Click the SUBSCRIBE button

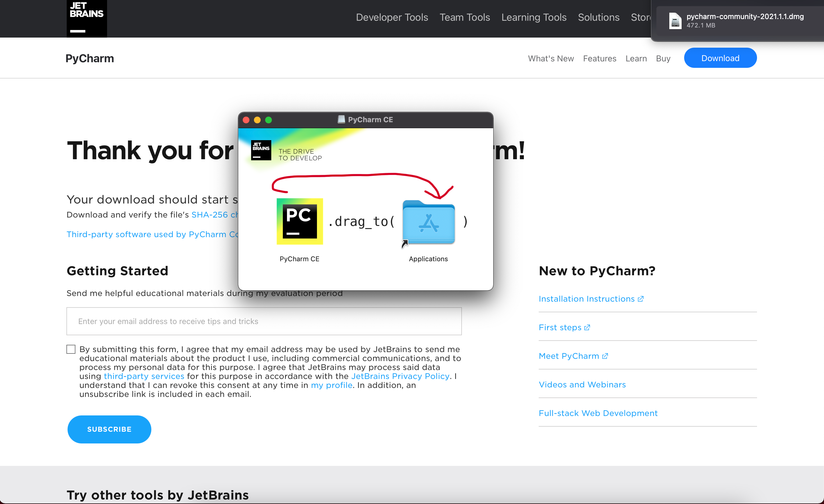click(109, 429)
